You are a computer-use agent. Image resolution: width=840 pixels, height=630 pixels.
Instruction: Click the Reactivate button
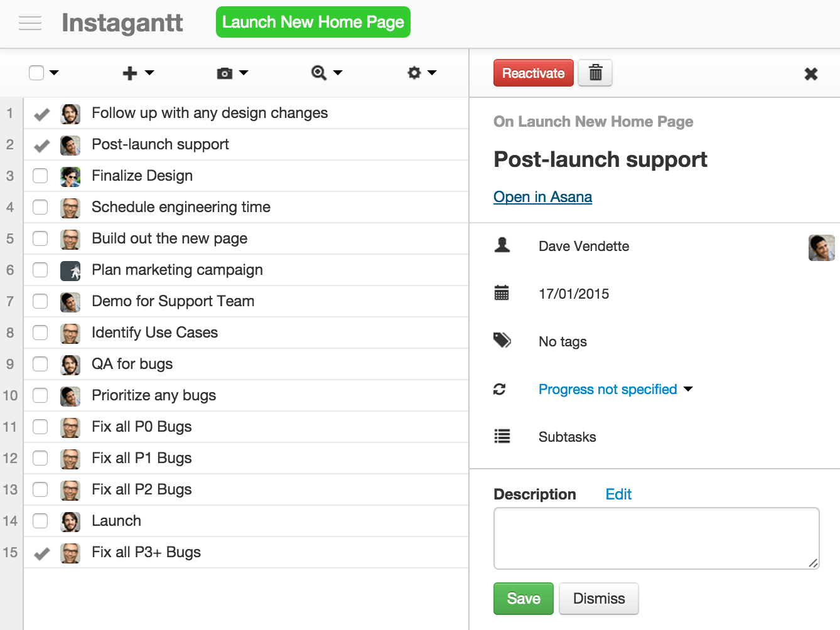(533, 73)
